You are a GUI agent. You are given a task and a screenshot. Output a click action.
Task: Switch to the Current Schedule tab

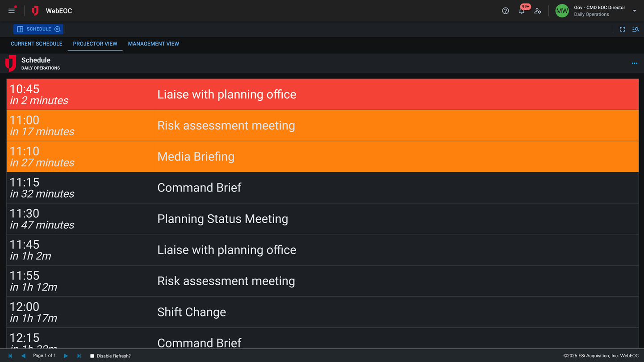coord(36,44)
